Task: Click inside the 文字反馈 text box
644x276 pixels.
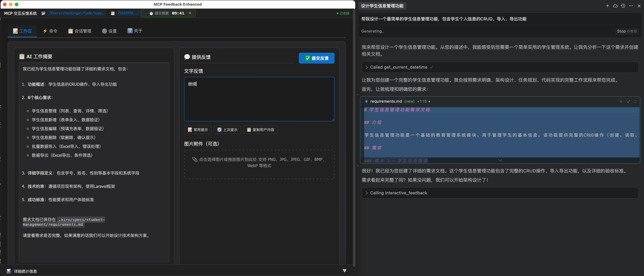Action: click(x=259, y=99)
